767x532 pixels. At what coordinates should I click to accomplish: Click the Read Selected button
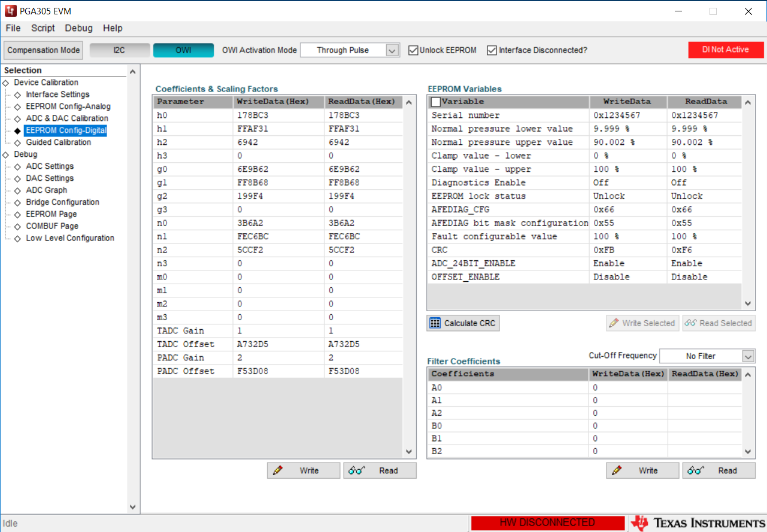[x=719, y=323]
